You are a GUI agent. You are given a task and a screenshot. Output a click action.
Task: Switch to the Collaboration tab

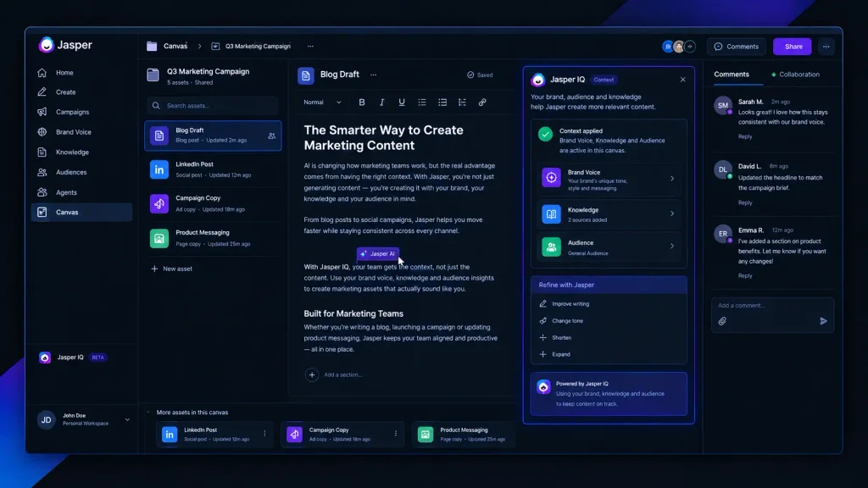795,75
